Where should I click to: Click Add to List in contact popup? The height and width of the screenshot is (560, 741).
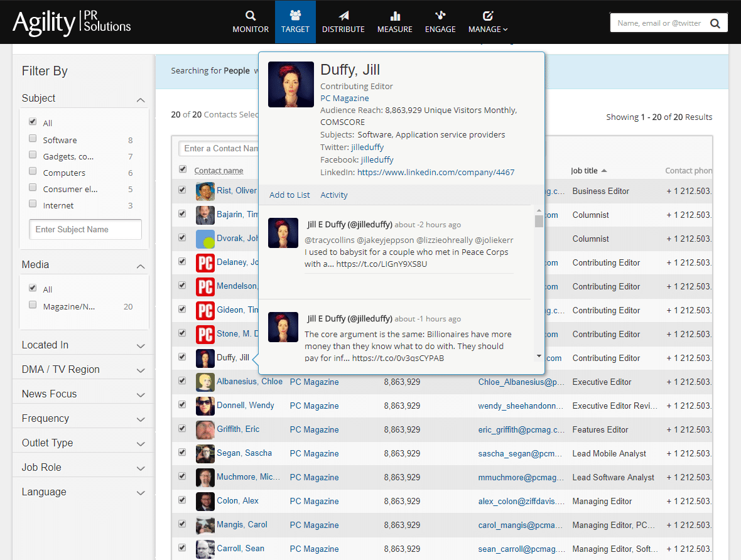point(289,195)
